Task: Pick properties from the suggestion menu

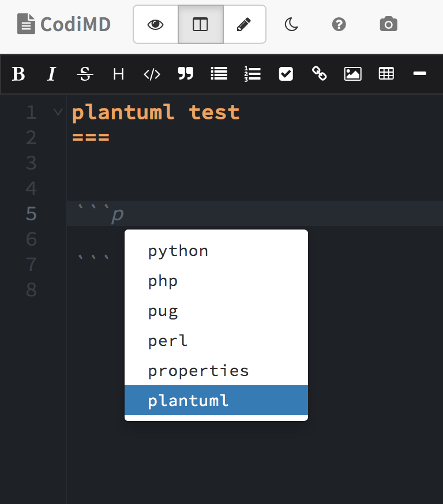Action: pos(198,370)
